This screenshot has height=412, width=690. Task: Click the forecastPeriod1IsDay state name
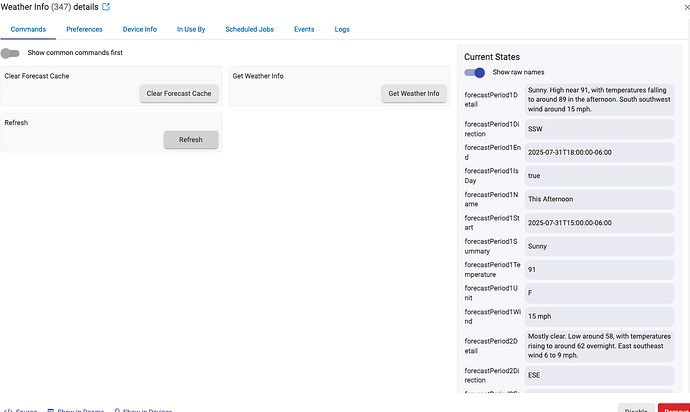[492, 176]
